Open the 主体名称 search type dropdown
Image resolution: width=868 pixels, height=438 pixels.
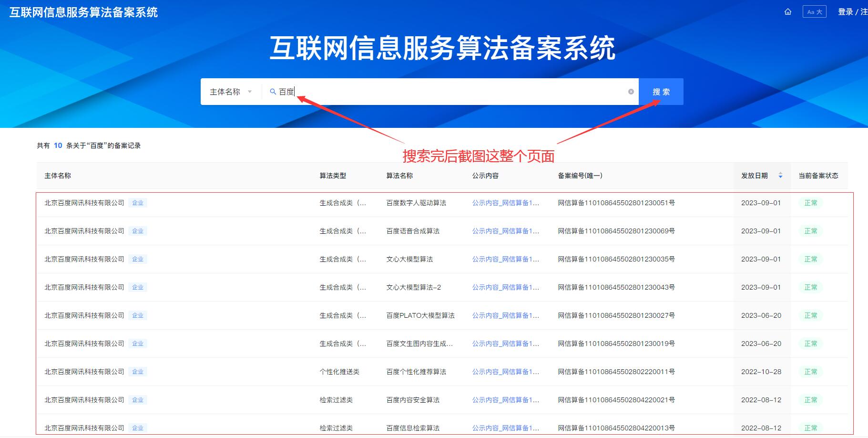(231, 92)
